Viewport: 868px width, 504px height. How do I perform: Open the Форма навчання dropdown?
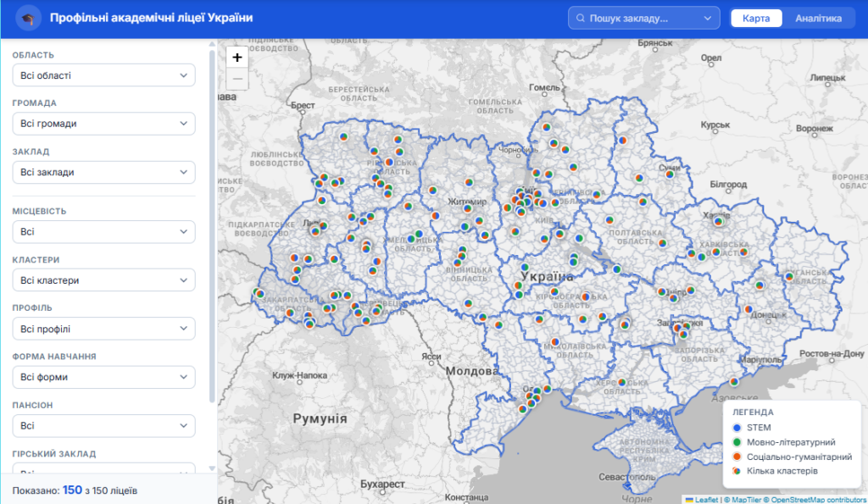pyautogui.click(x=103, y=377)
